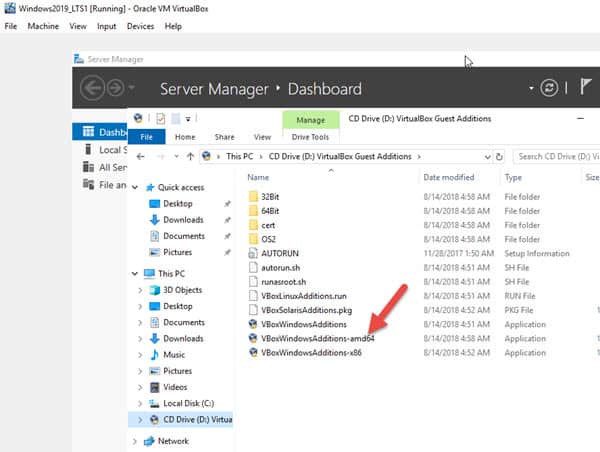Open recent locations dropdown arrow
This screenshot has height=452, width=600.
pos(176,157)
